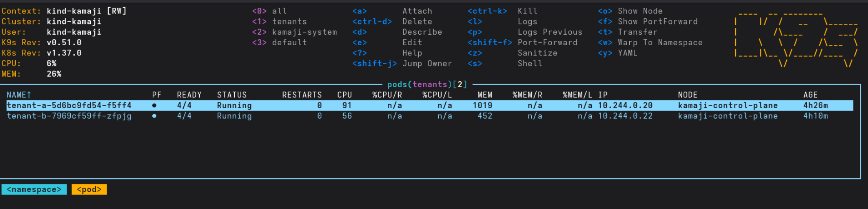This screenshot has height=209, width=868.
Task: Click the tenant-b age 4h10m
Action: 816,116
